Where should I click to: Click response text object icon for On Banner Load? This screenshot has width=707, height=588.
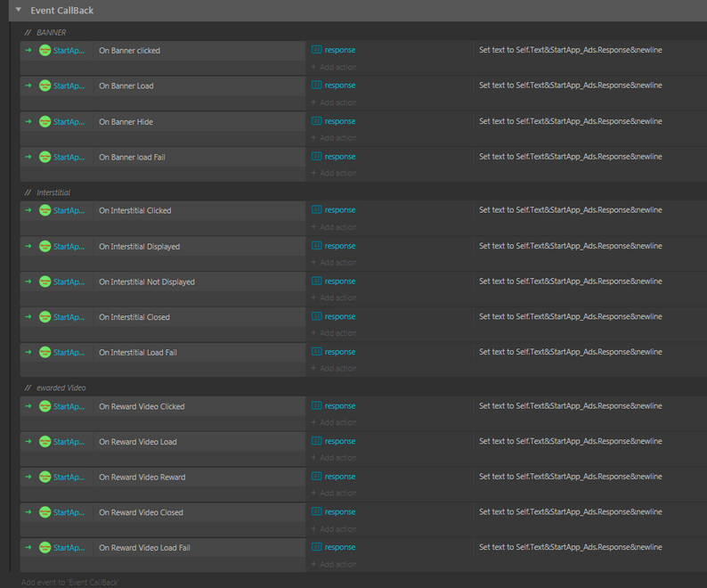316,85
